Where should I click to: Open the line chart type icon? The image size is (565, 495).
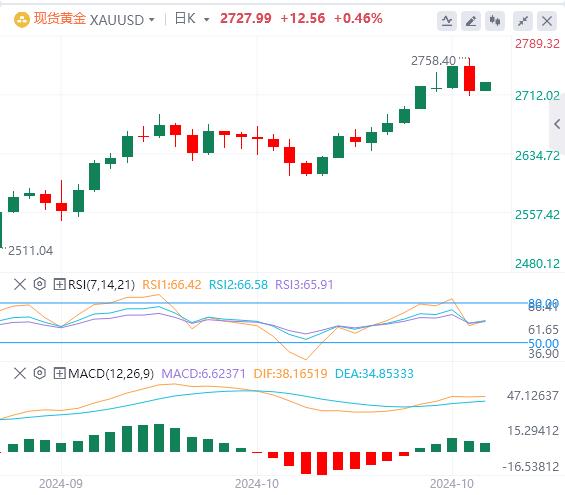tap(447, 21)
